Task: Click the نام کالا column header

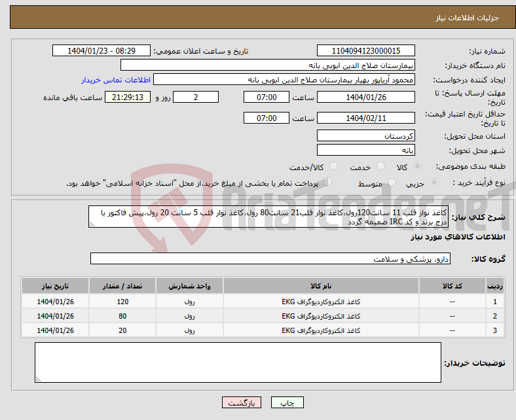Action: [321, 286]
